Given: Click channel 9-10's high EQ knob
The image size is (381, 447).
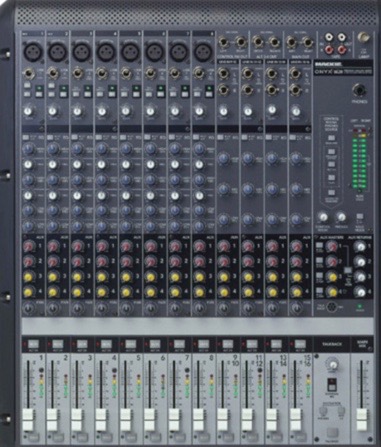Looking at the screenshot, I should 224,159.
